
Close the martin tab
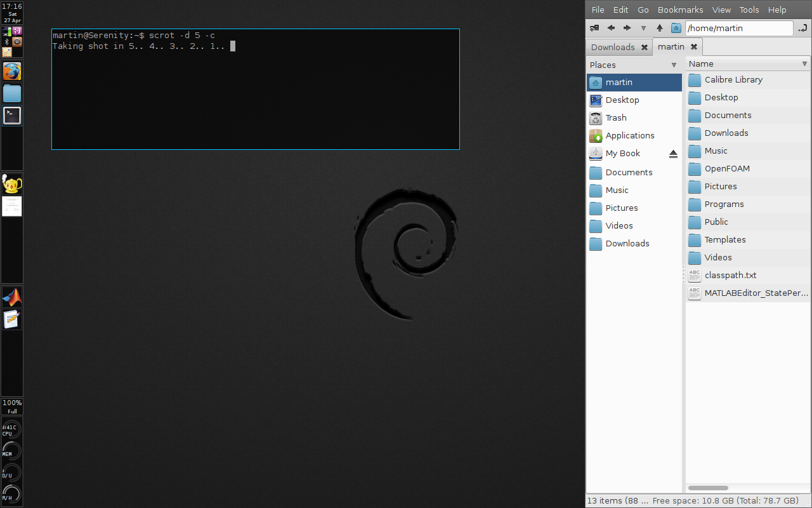click(x=694, y=46)
